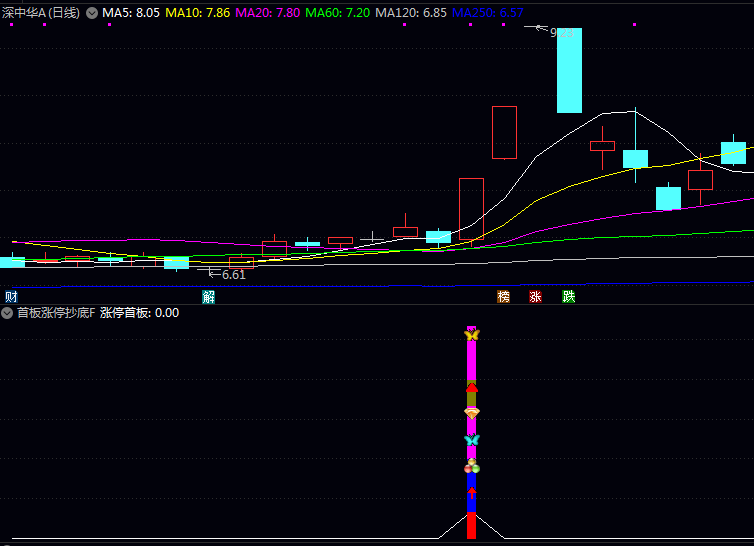
Task: Click the 涨 limit-up marker icon
Action: coord(535,296)
